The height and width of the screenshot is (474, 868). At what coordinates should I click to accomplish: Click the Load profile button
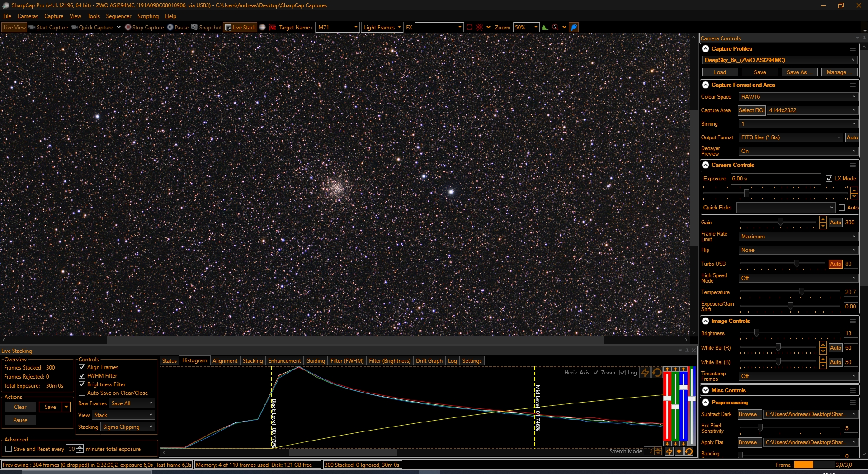click(720, 72)
